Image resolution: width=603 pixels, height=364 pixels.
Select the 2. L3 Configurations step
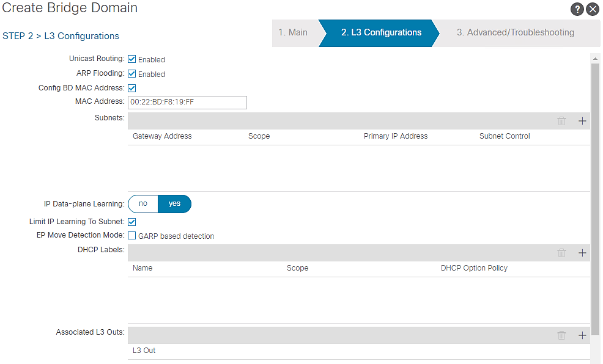381,33
